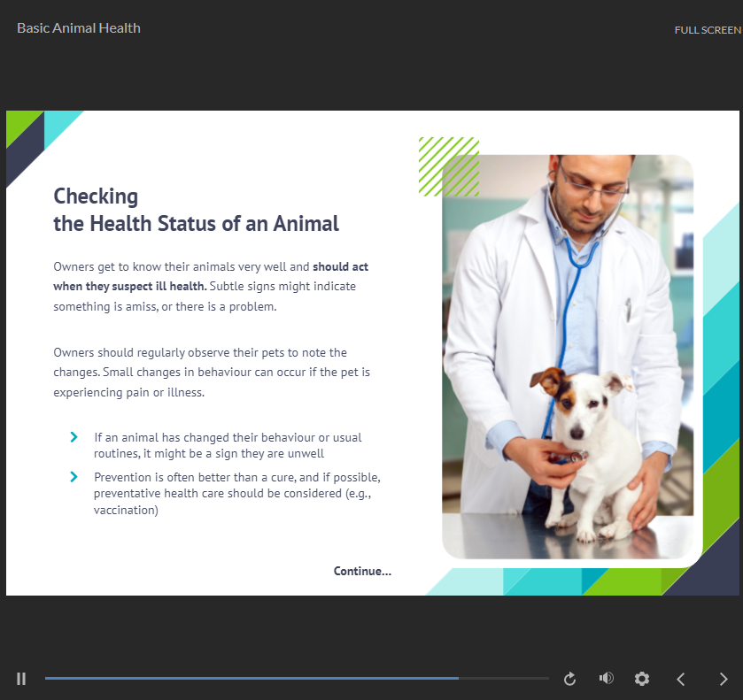Viewport: 743px width, 700px height.
Task: Click the Checking the Health Status heading
Action: pyautogui.click(x=196, y=210)
